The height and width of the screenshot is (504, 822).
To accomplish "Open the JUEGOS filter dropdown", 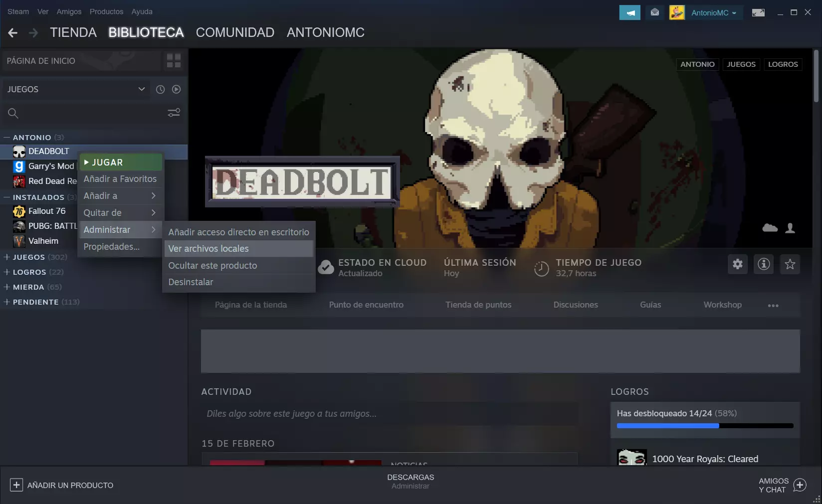I will [x=76, y=89].
